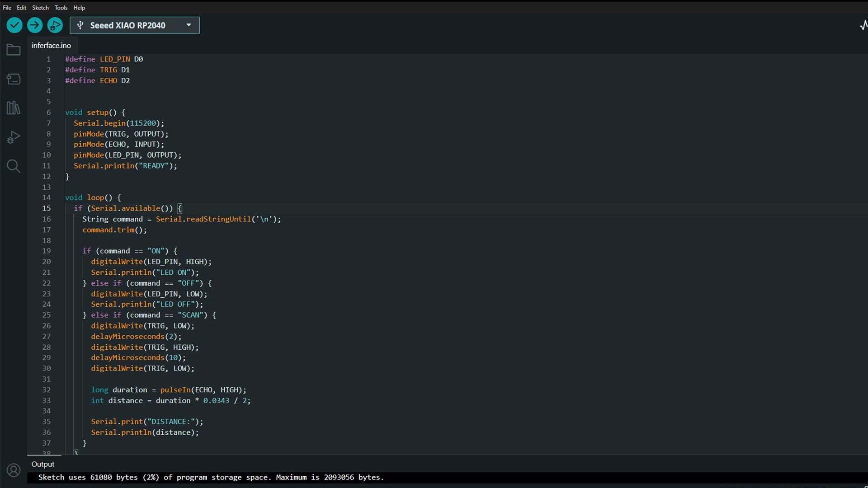Click line number 25 in the gutter
This screenshot has height=488, width=868.
[47, 315]
